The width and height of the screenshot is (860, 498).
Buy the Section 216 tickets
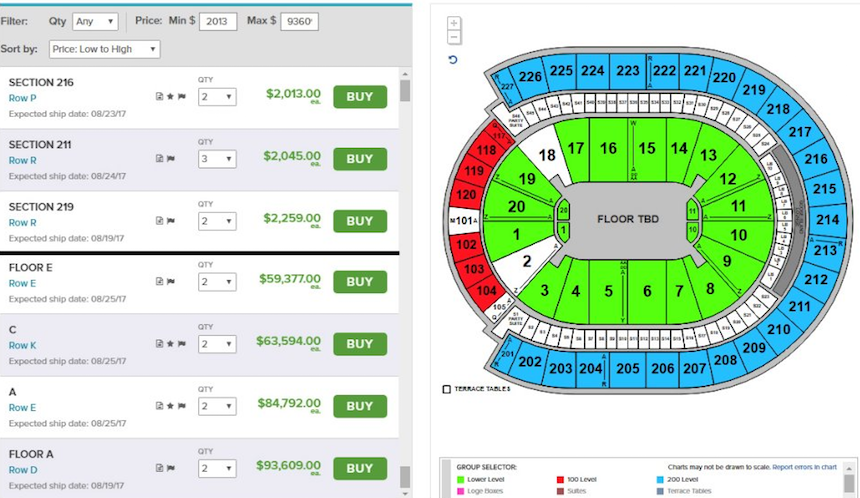(359, 96)
